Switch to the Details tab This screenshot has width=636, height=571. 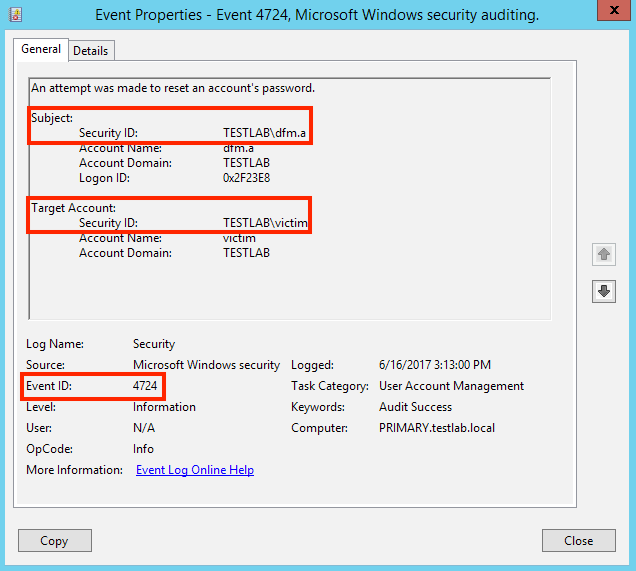[91, 51]
